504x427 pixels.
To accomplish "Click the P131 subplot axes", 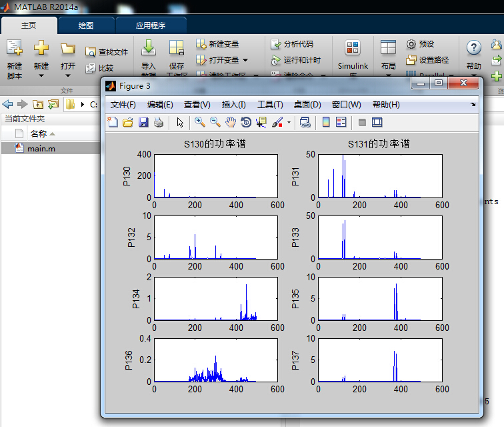I will 380,176.
